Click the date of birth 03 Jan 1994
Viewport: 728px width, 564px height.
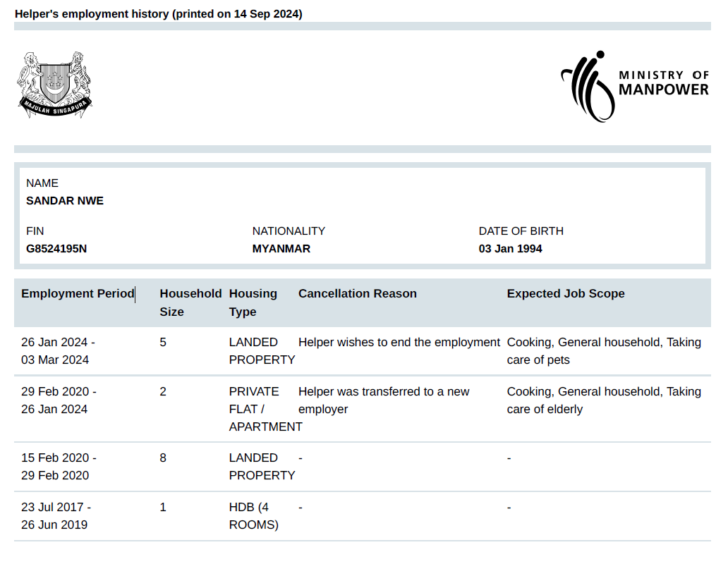click(x=510, y=249)
